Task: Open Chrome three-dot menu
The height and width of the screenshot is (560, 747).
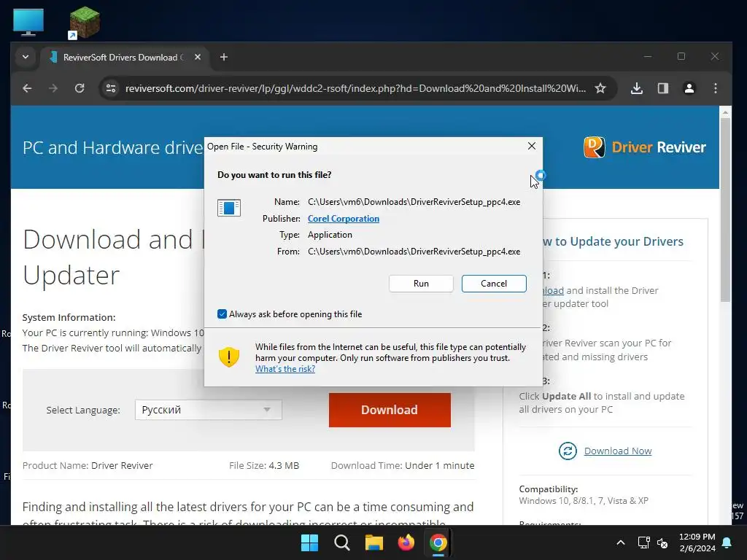Action: 715,88
